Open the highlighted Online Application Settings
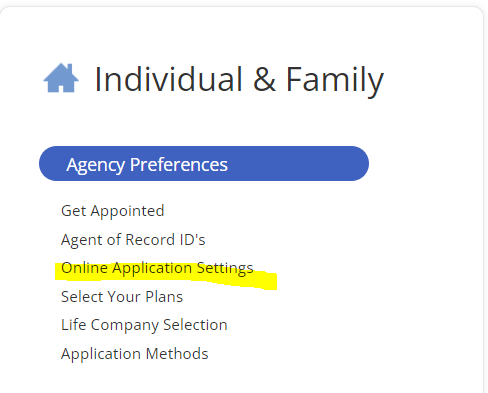Viewport: 488px width, 393px height. (x=157, y=269)
